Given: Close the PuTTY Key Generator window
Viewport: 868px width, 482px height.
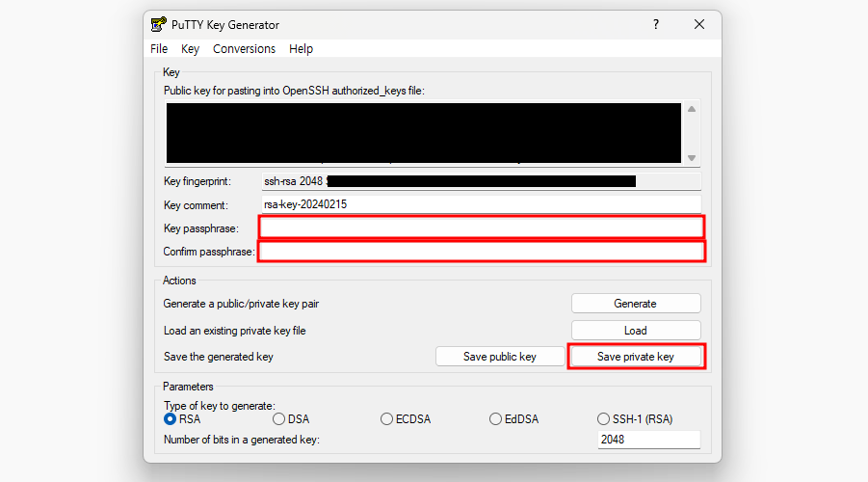Looking at the screenshot, I should [x=699, y=24].
